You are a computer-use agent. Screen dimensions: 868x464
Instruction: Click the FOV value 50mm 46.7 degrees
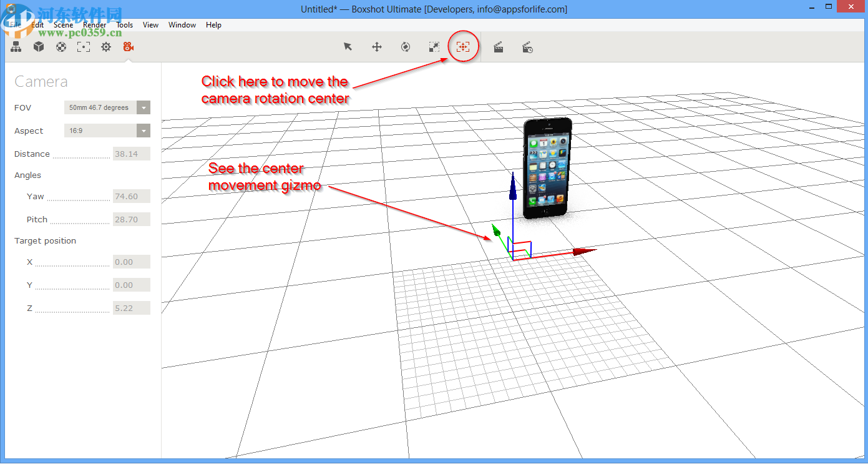100,107
